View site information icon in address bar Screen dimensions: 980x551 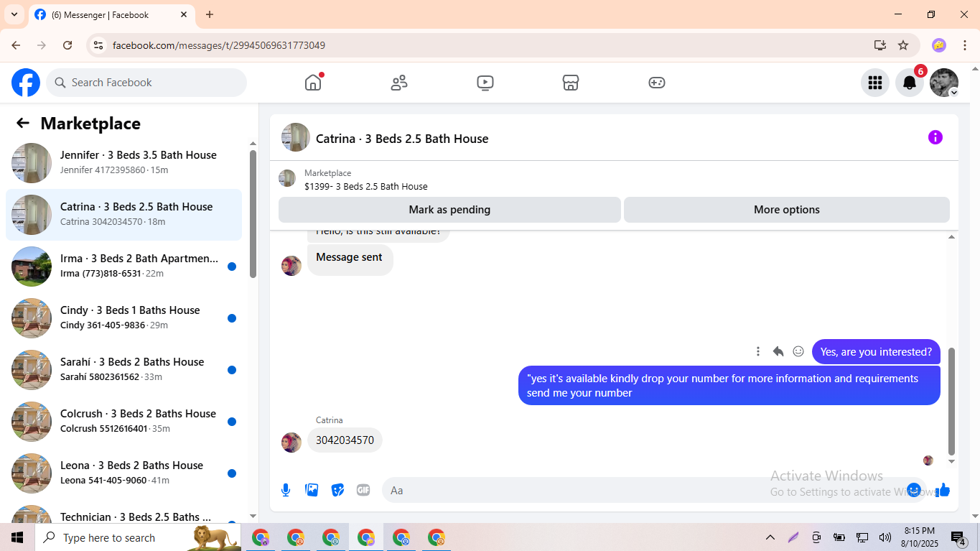point(98,45)
